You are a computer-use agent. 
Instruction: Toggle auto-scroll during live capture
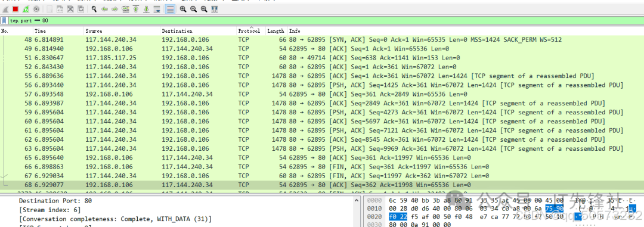[x=156, y=9]
